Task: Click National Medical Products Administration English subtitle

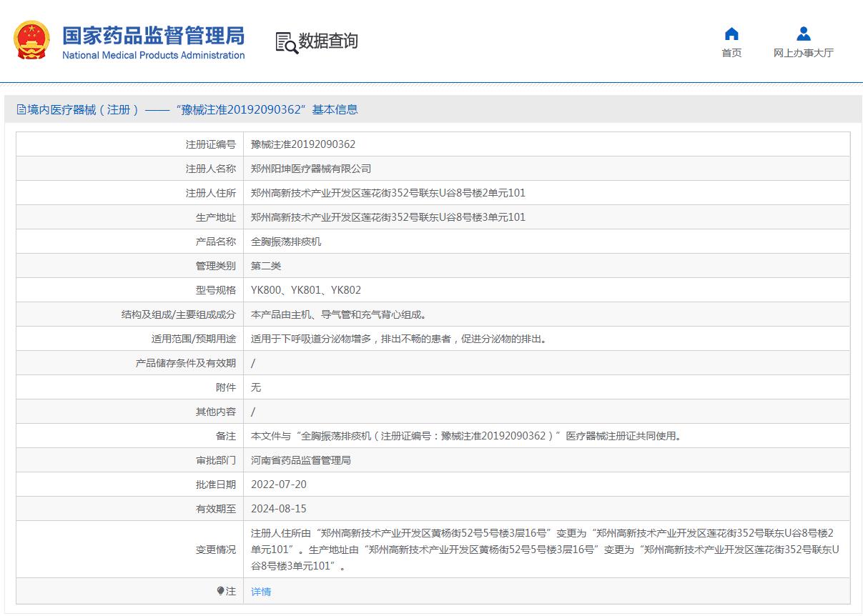Action: (x=153, y=56)
